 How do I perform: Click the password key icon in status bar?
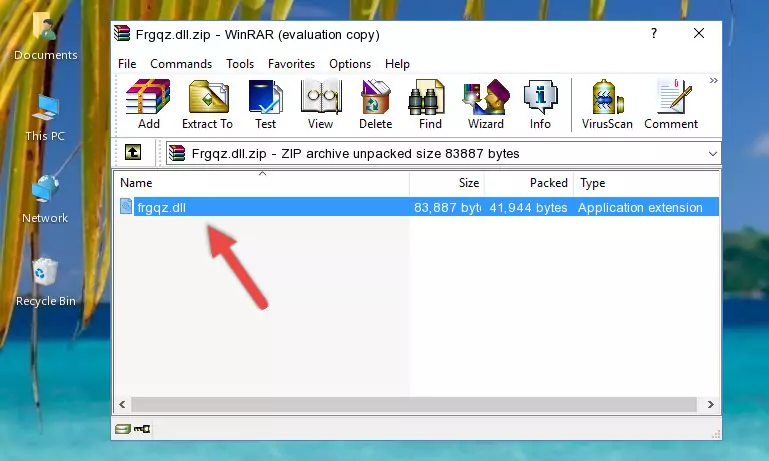[x=142, y=429]
